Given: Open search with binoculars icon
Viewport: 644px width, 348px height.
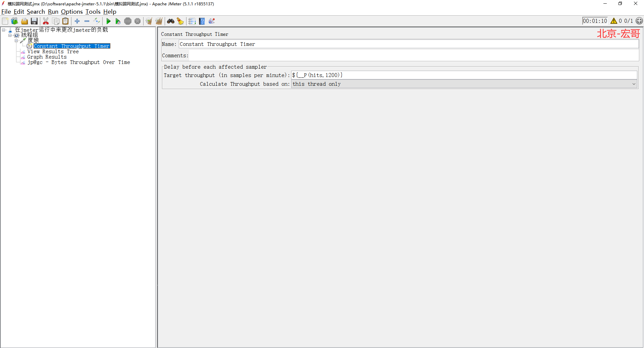Looking at the screenshot, I should (x=171, y=21).
